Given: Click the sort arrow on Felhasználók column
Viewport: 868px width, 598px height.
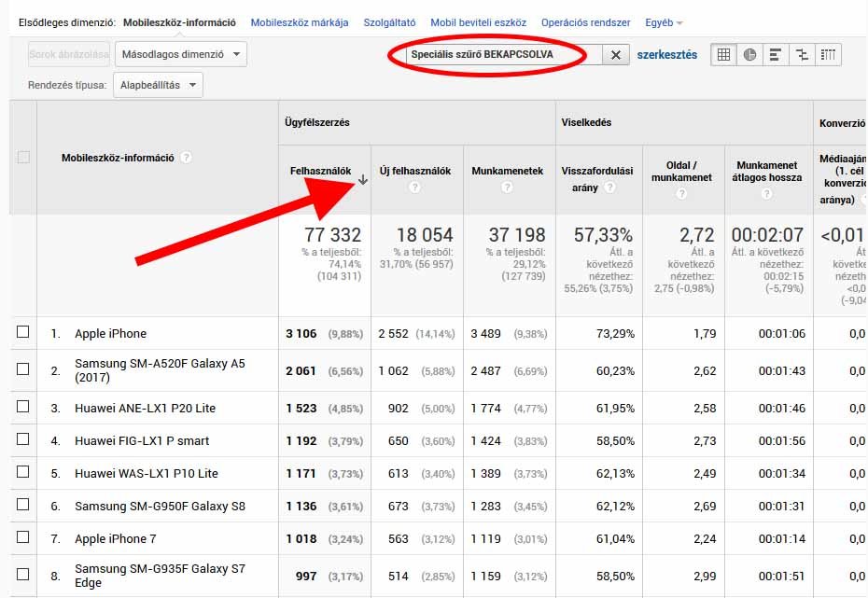Looking at the screenshot, I should 363,177.
